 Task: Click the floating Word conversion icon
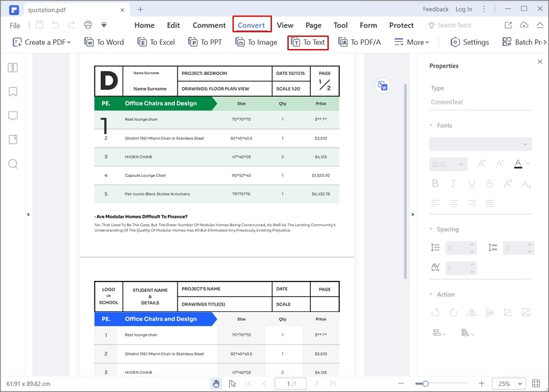click(383, 85)
